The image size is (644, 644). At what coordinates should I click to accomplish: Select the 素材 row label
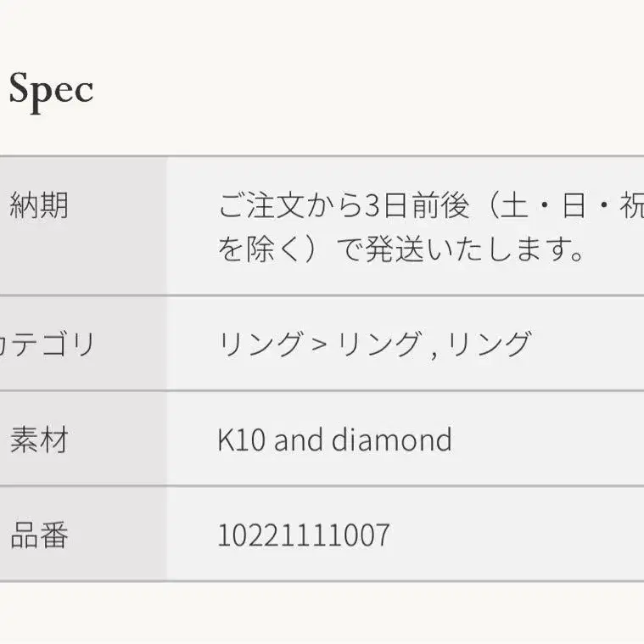click(x=39, y=440)
